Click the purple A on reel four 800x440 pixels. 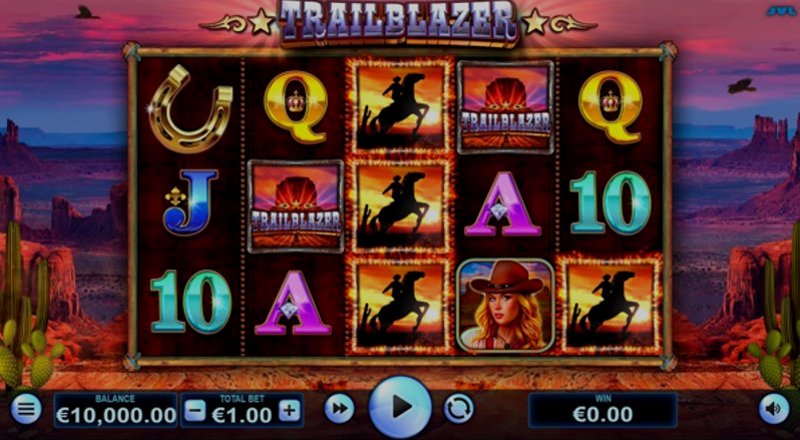[503, 204]
